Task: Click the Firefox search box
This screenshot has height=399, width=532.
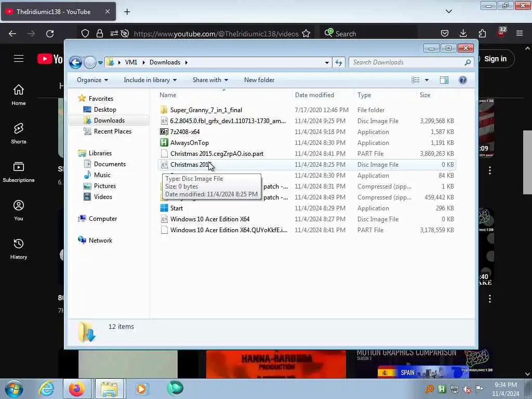Action: (368, 34)
